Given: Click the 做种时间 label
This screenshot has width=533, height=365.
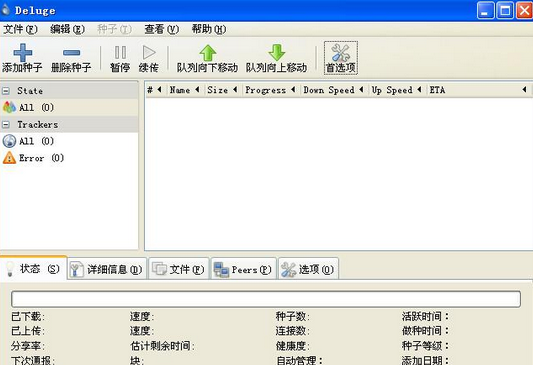Looking at the screenshot, I should click(425, 331).
